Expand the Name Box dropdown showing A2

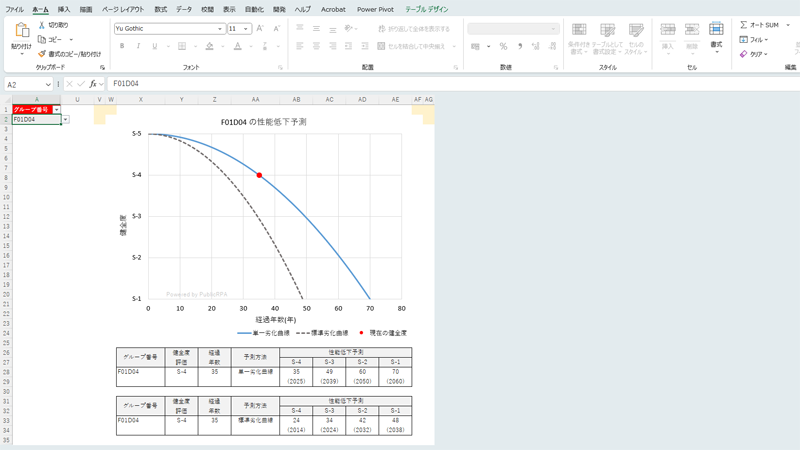coord(51,84)
